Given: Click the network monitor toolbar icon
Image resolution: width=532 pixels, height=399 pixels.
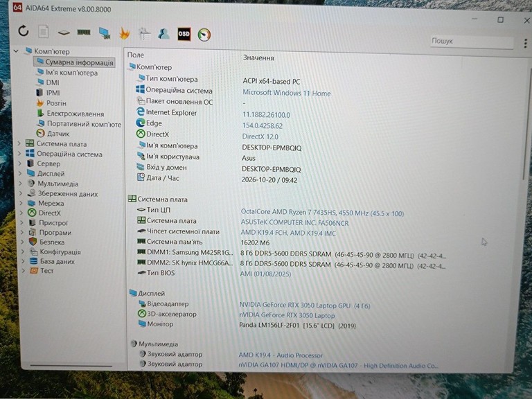Looking at the screenshot, I should [x=105, y=33].
